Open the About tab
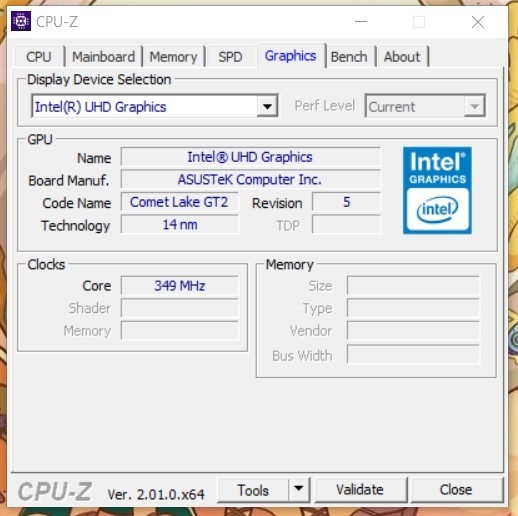Image resolution: width=518 pixels, height=516 pixels. click(402, 57)
